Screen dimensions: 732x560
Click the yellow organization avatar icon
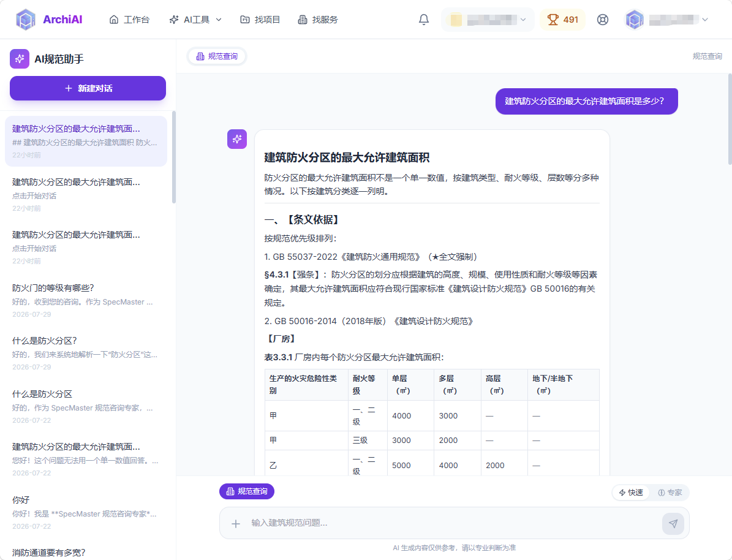pyautogui.click(x=456, y=20)
